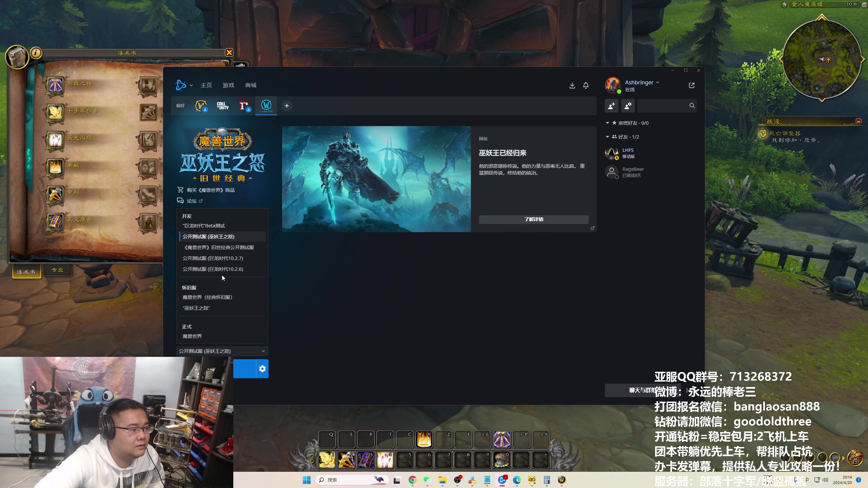The image size is (868, 488).
Task: Expand the Ashbringer account menu
Action: coord(642,82)
